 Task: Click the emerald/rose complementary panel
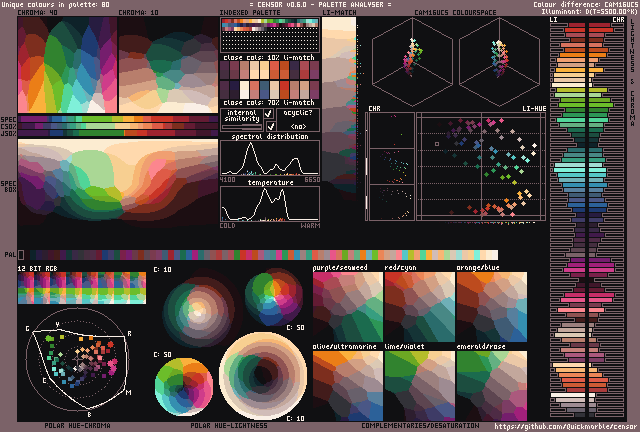(x=491, y=383)
